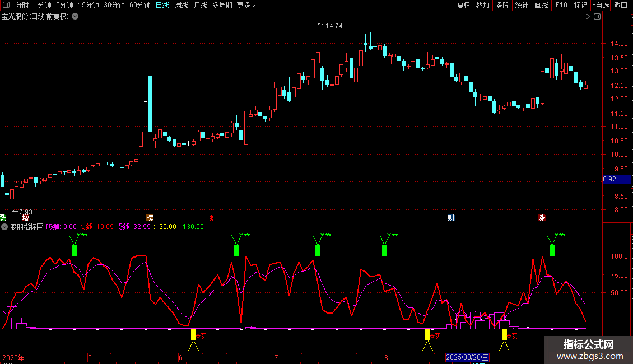Open the 更多 periods dropdown
Viewport: 633px width, 364px height.
[x=246, y=6]
